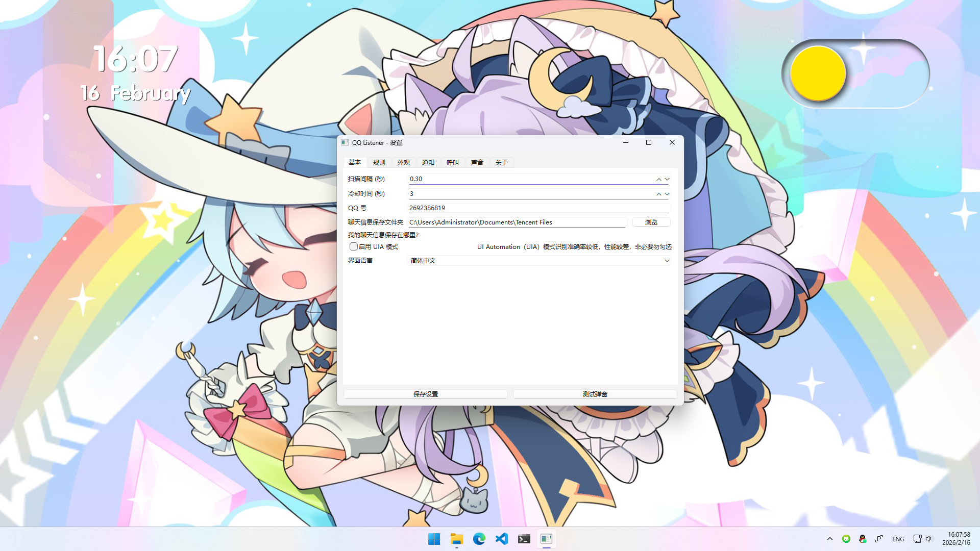The height and width of the screenshot is (551, 980).
Task: Increase 扫描间隔 value with up arrow
Action: pos(658,179)
